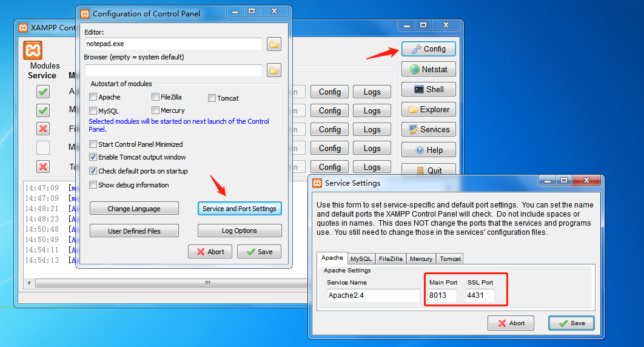
Task: Open Netstat in XAMPP Control Panel
Action: coord(429,69)
